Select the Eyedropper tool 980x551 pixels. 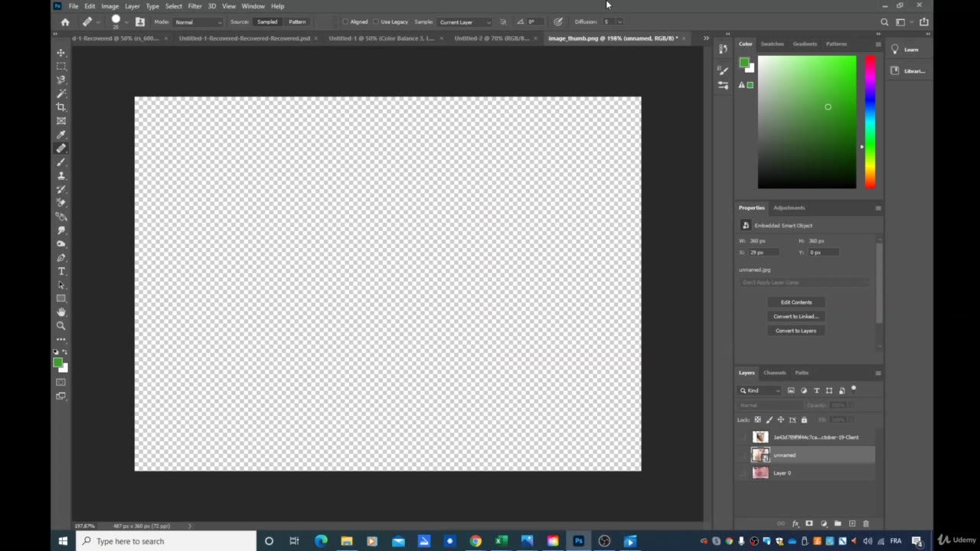(x=61, y=135)
